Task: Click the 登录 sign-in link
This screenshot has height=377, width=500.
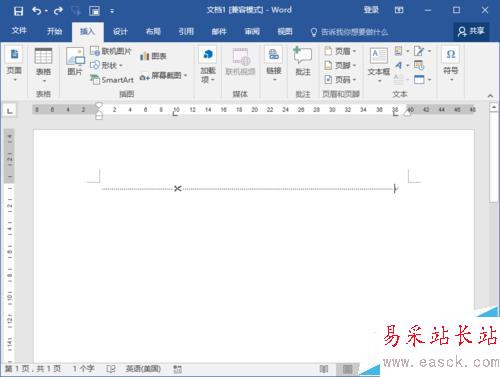Action: (x=371, y=10)
